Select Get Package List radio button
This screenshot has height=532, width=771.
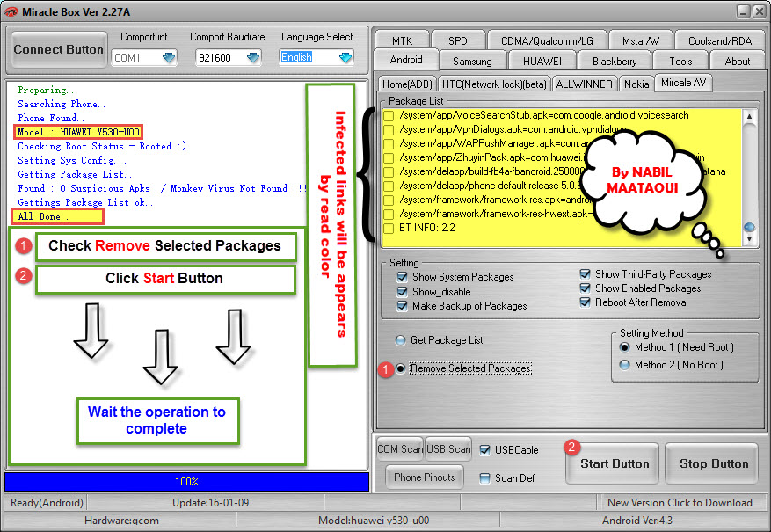401,340
